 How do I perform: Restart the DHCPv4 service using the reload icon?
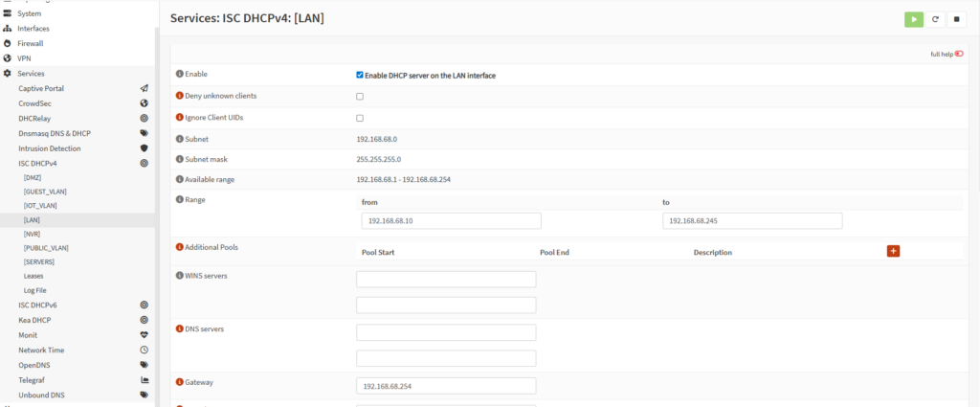[x=935, y=18]
